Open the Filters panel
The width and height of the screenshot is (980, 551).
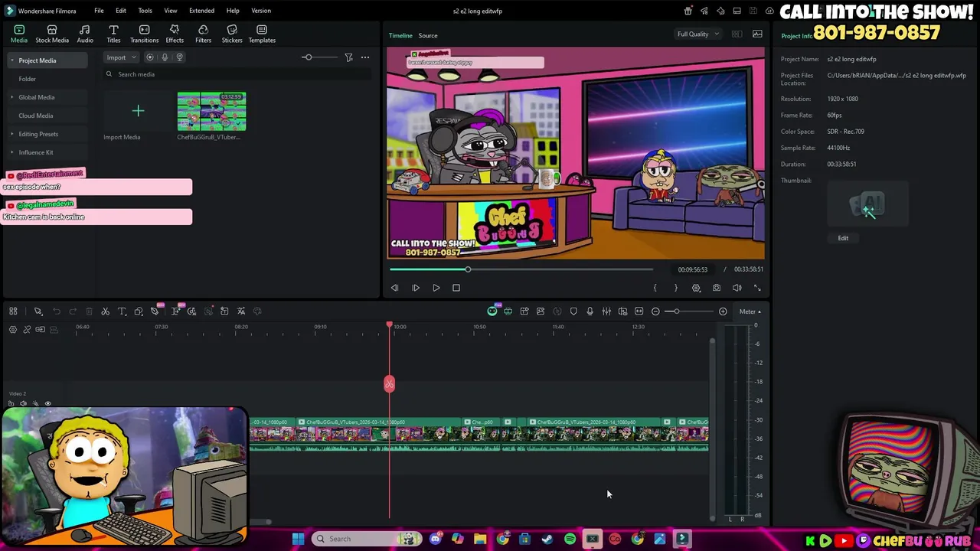tap(203, 34)
